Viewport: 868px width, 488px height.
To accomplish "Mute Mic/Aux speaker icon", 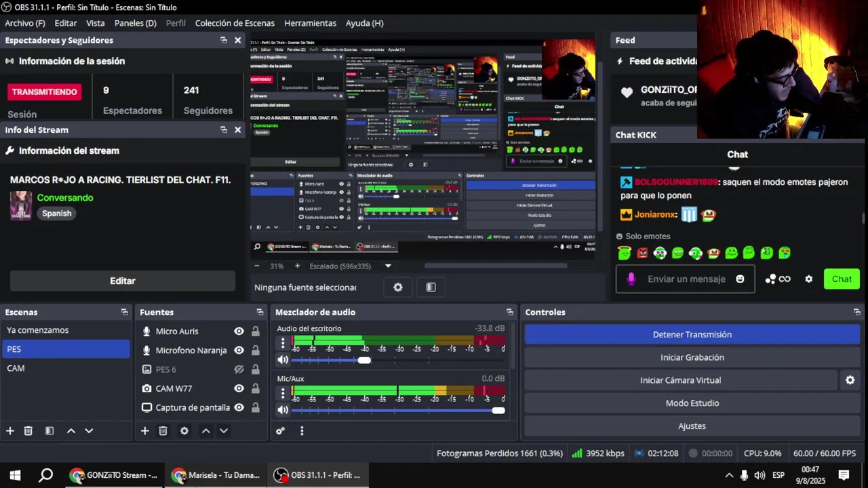I will click(x=283, y=410).
